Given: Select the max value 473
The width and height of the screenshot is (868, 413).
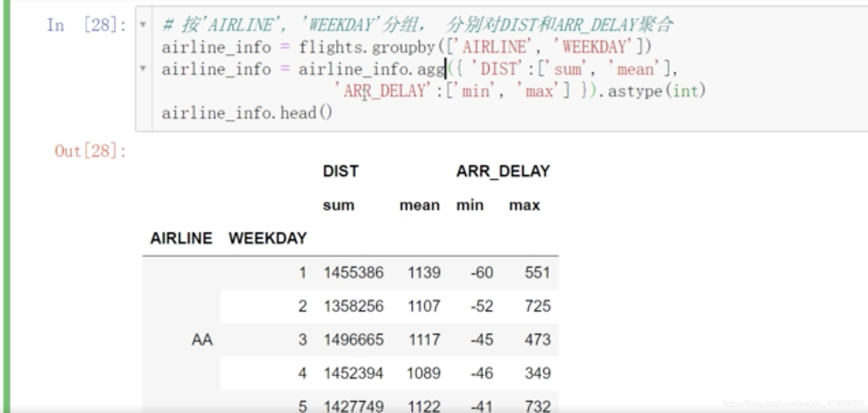Looking at the screenshot, I should [537, 340].
